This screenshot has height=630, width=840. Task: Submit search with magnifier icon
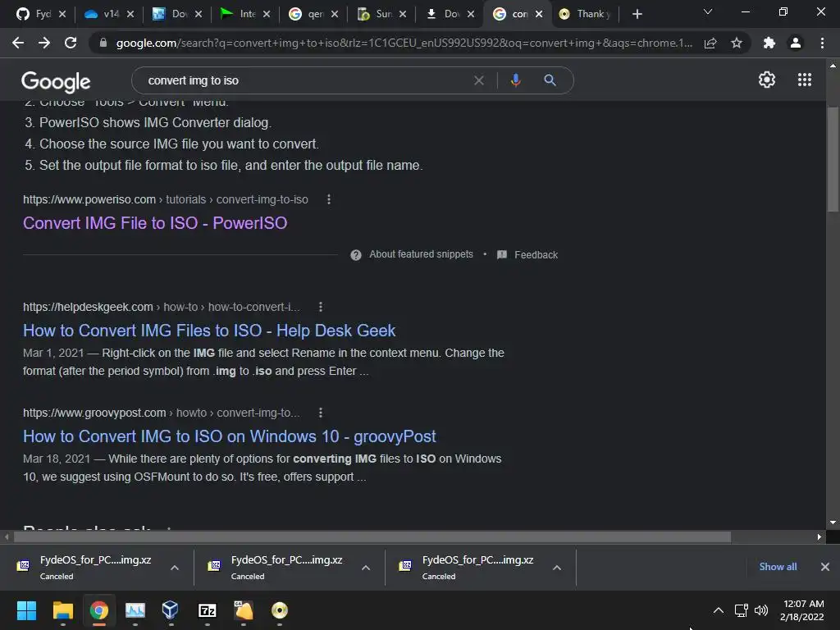tap(550, 80)
